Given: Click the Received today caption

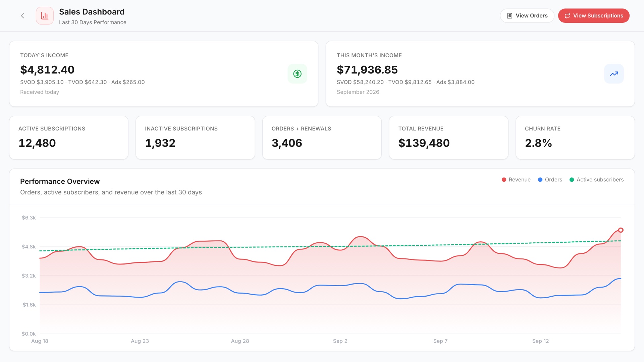Looking at the screenshot, I should click(40, 92).
